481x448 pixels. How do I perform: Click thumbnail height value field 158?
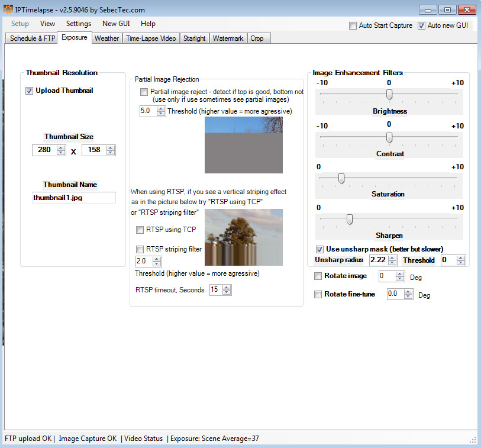click(x=95, y=150)
